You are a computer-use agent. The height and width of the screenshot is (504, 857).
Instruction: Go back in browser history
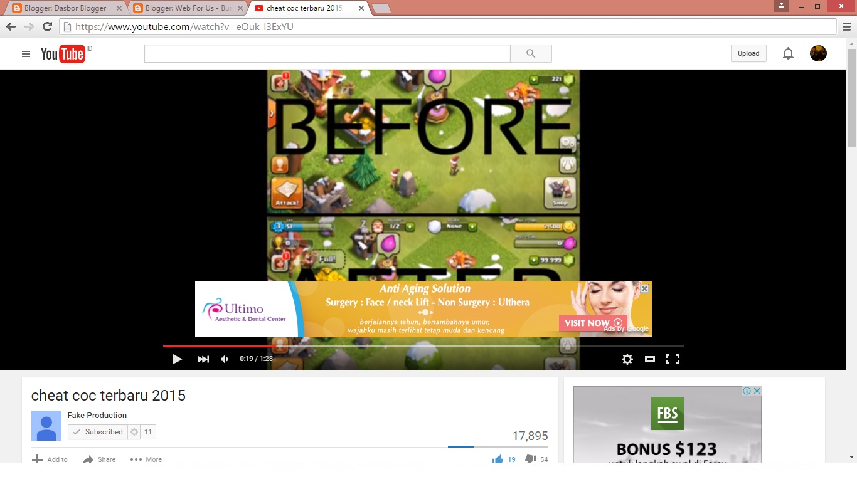pos(11,27)
